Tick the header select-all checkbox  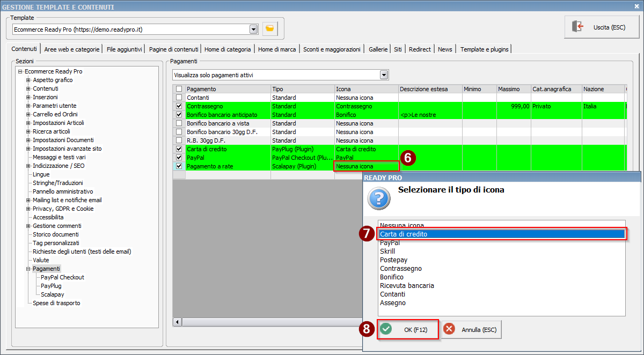(179, 89)
